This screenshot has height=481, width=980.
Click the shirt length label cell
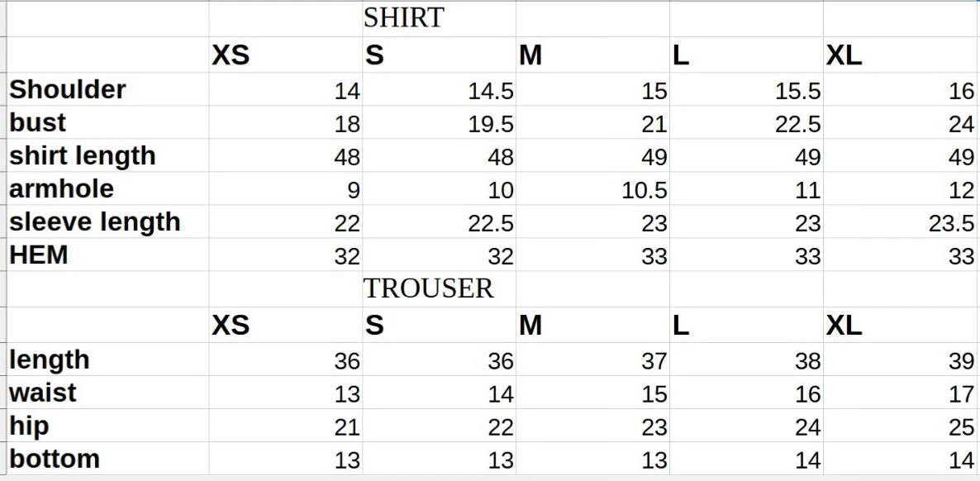(107, 155)
